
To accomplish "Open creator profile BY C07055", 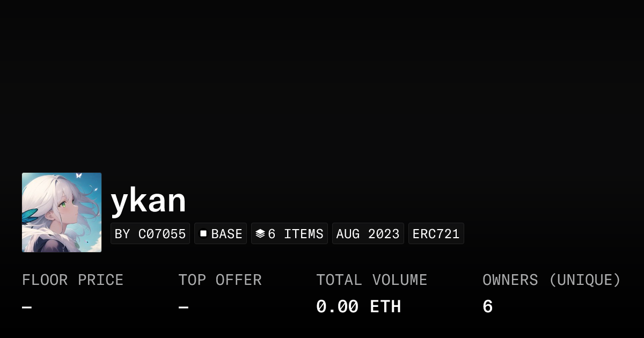I will (150, 234).
